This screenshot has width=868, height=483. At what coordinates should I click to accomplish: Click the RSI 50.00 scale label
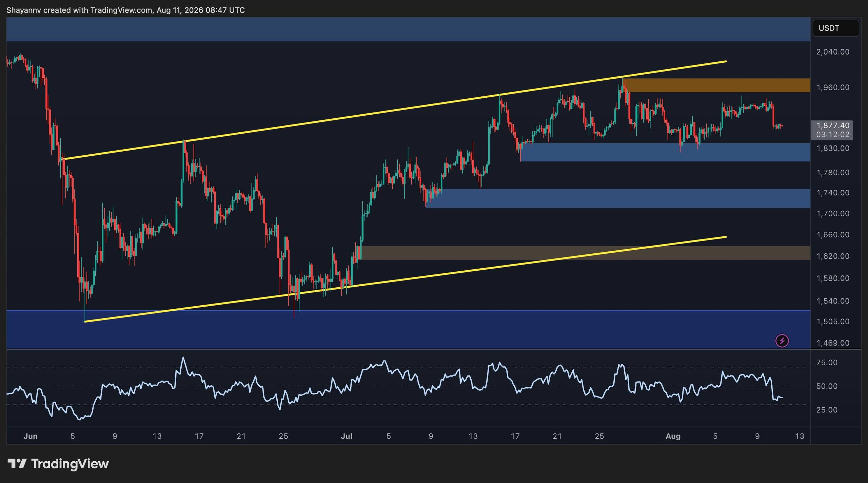click(827, 386)
